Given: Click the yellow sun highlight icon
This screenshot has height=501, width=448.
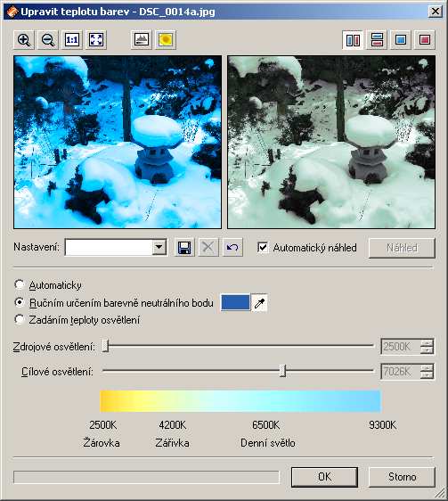Looking at the screenshot, I should point(166,40).
